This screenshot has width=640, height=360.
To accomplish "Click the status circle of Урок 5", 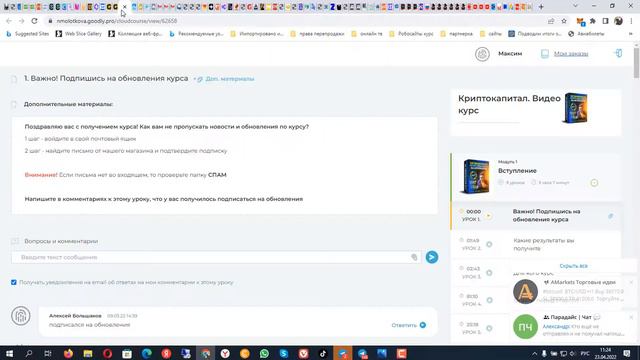I will [x=489, y=328].
